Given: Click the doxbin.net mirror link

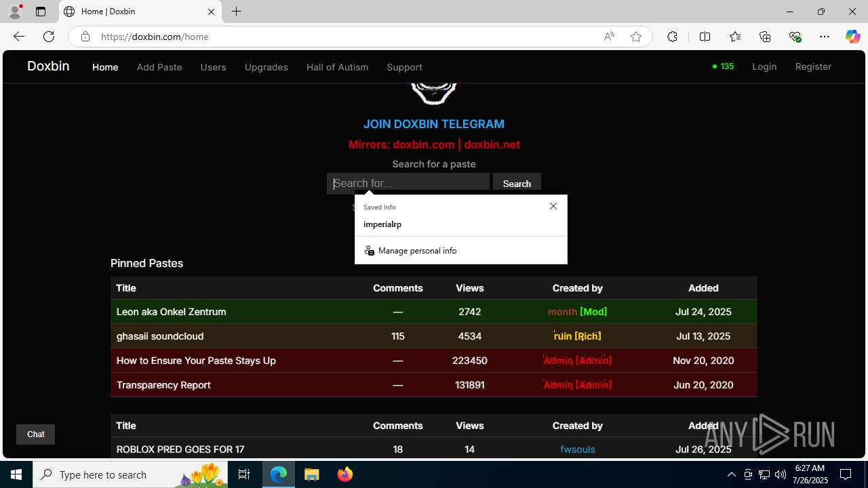Looking at the screenshot, I should (x=492, y=144).
